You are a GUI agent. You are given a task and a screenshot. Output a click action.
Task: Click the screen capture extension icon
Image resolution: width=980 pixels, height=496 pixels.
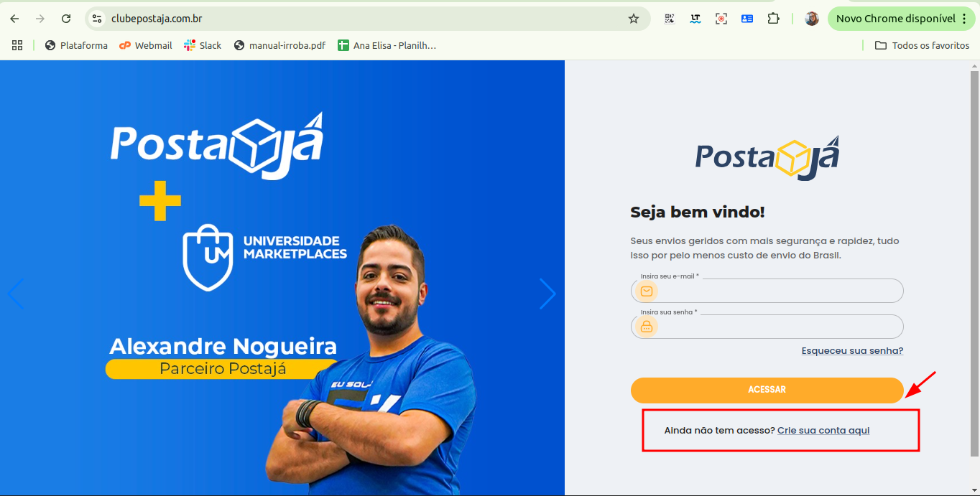721,19
